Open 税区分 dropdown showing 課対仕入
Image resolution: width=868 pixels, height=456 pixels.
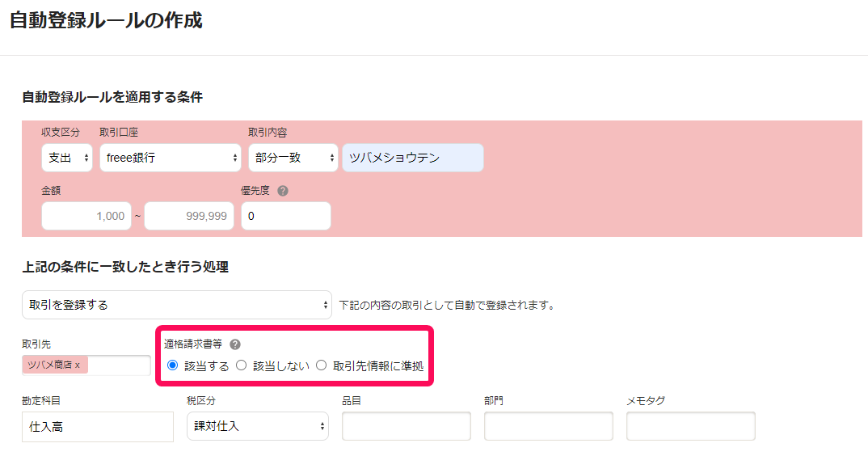258,426
